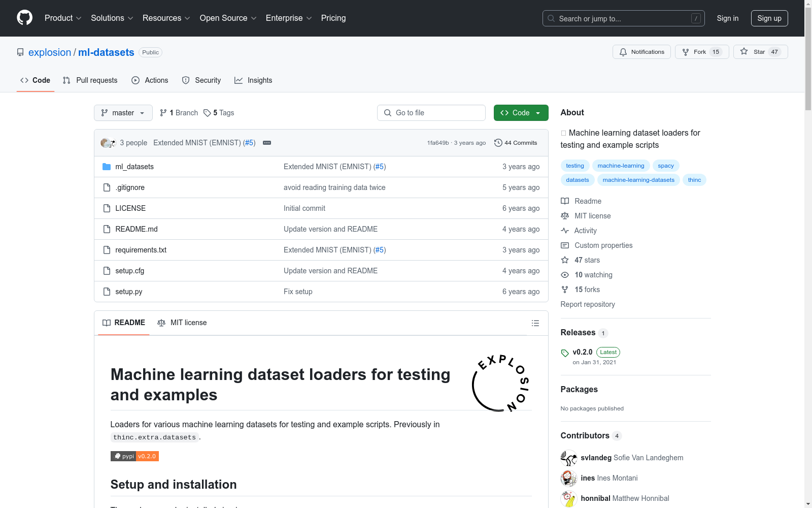
Task: Click the ines avatar
Action: [569, 478]
